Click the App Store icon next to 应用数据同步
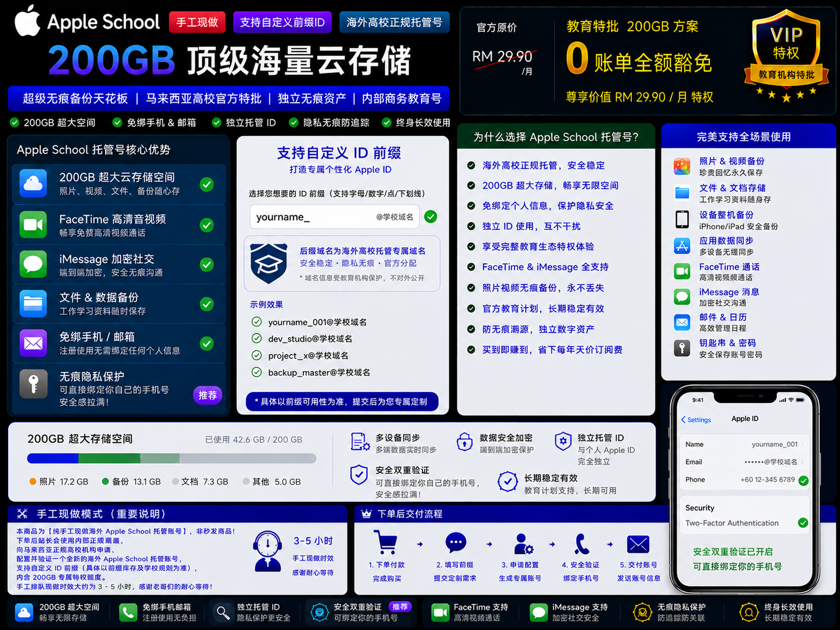840x630 pixels. pyautogui.click(x=682, y=245)
